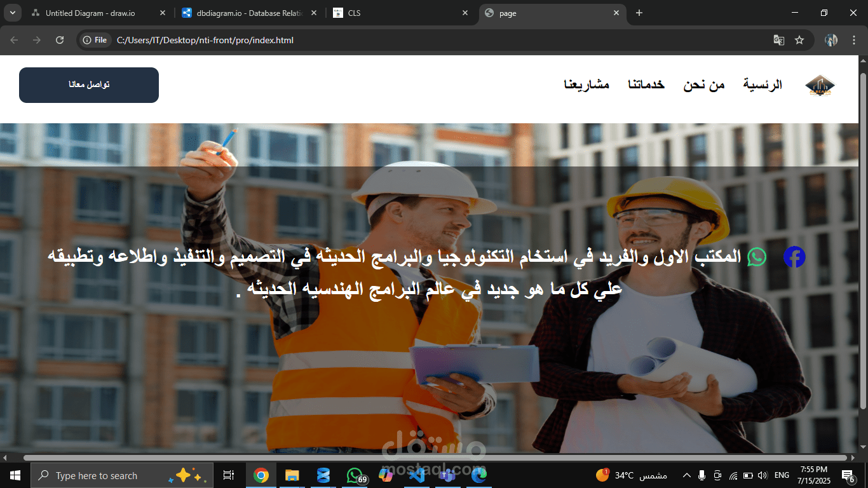Image resolution: width=868 pixels, height=488 pixels.
Task: Close the draw.io tab
Action: pos(162,13)
